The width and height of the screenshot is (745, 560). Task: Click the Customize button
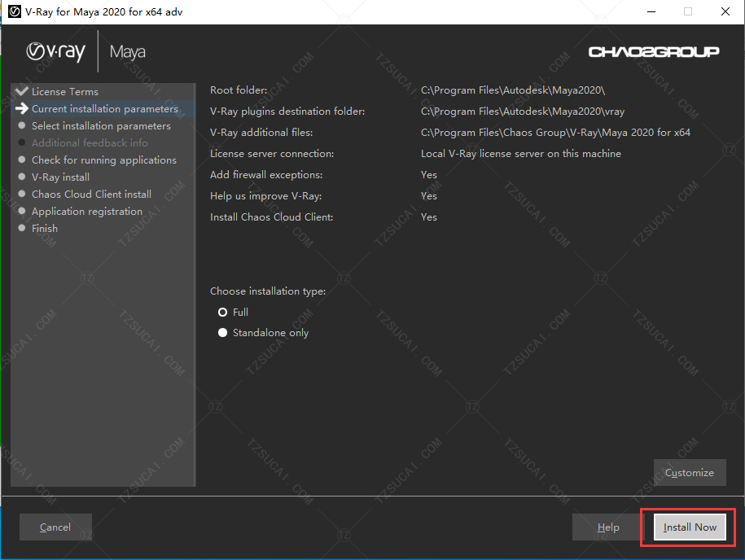coord(690,473)
